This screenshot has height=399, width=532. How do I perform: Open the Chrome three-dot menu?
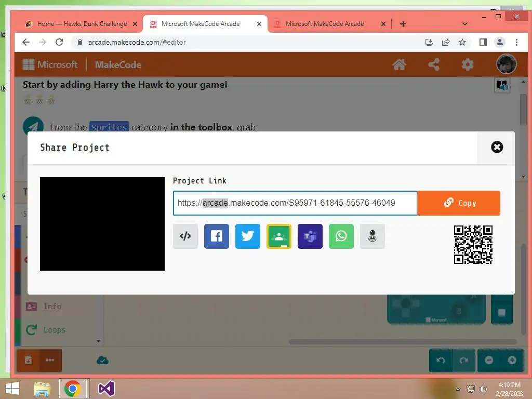[516, 42]
